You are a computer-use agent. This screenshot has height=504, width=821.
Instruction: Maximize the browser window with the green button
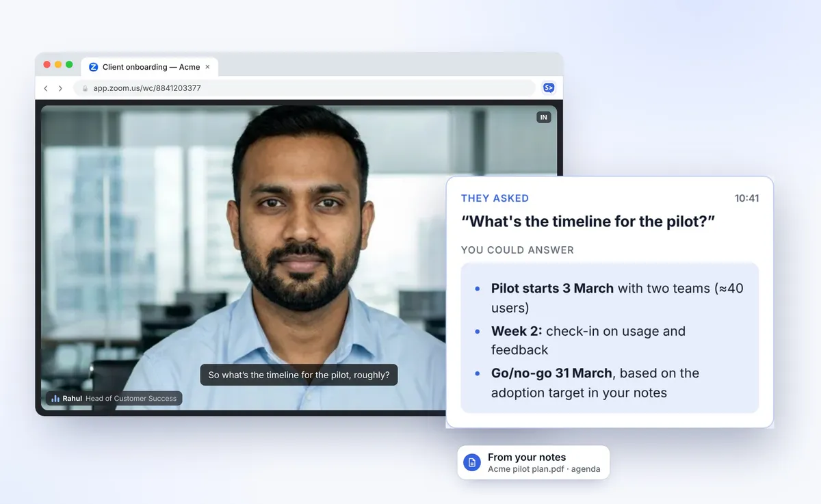coord(69,64)
